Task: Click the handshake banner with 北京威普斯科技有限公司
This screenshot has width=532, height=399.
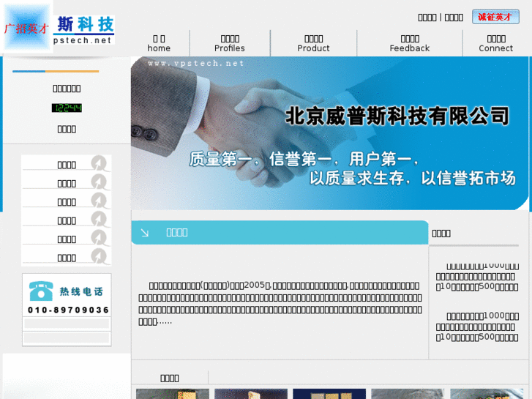Action: [x=330, y=133]
